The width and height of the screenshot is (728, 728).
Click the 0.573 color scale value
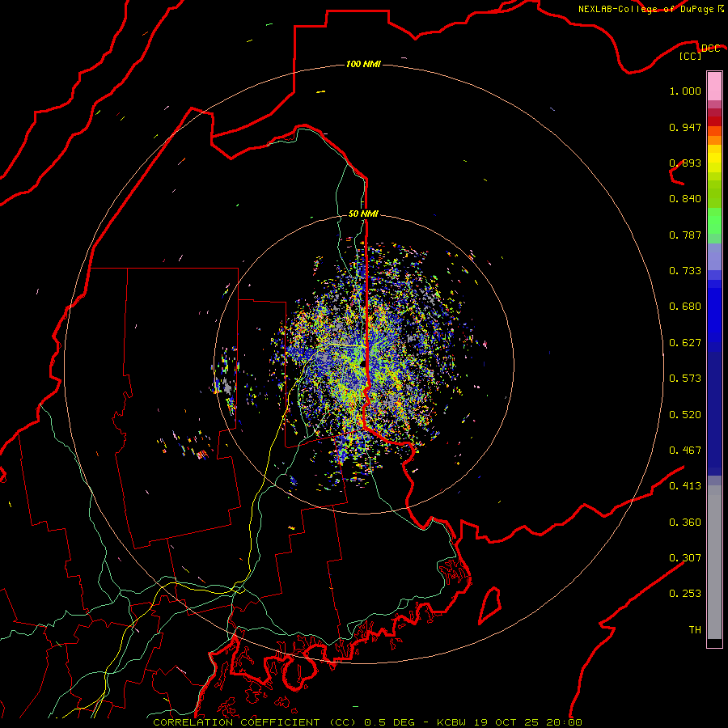coord(685,379)
